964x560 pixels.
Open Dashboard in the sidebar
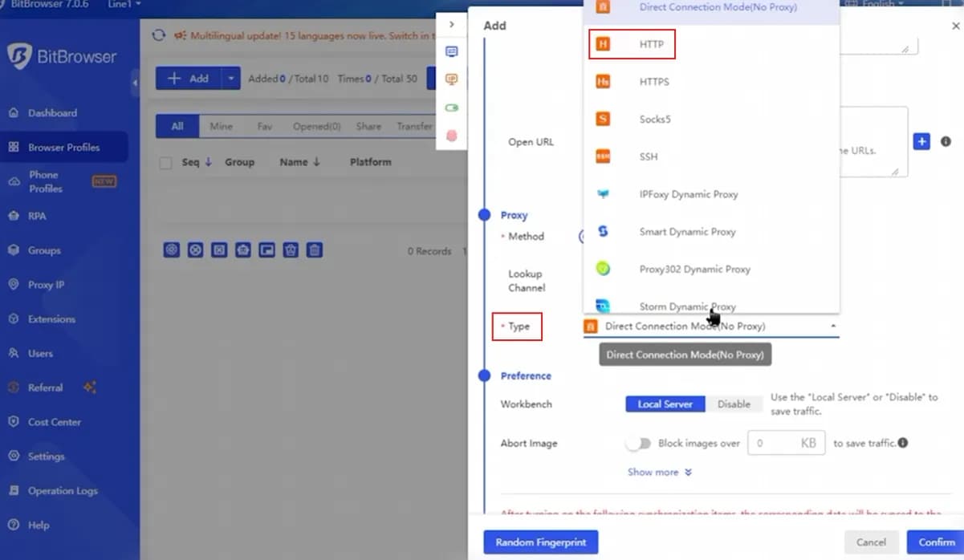53,113
